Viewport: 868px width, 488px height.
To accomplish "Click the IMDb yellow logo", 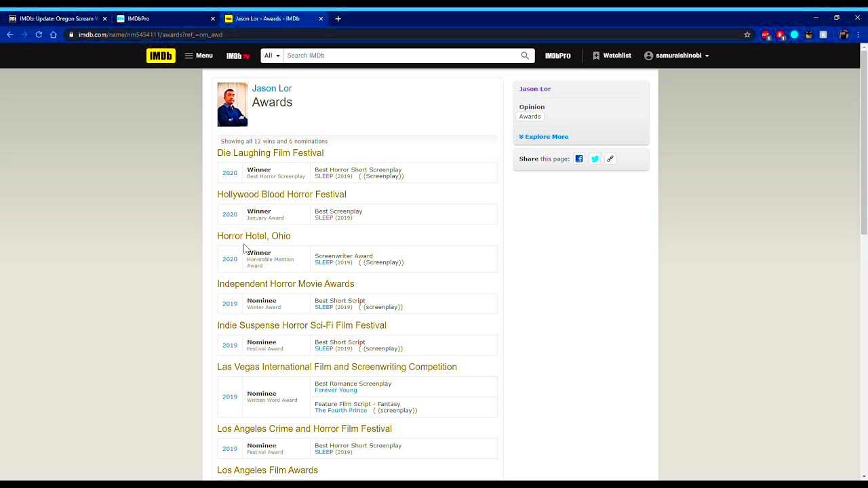I will tap(161, 56).
